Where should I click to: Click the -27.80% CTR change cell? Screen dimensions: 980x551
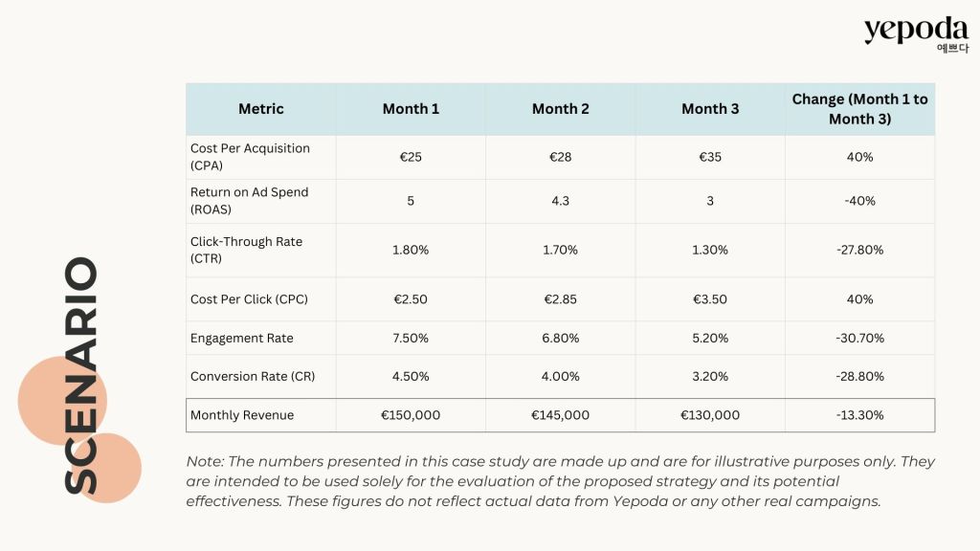coord(859,250)
